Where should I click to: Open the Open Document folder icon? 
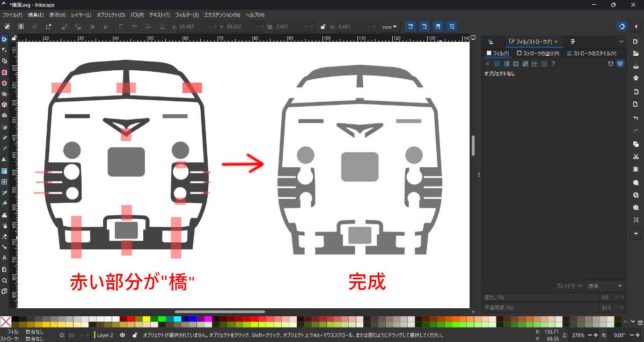tap(636, 54)
